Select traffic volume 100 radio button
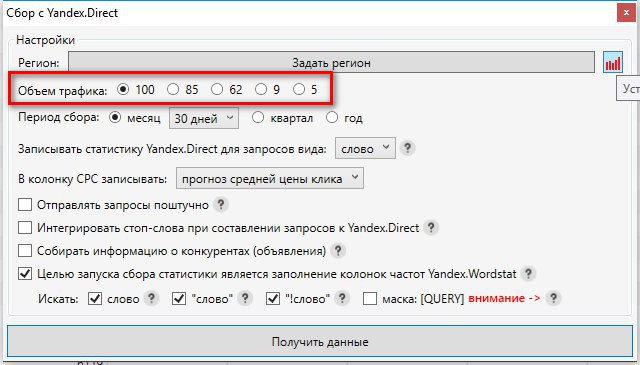640x365 pixels. coord(123,89)
